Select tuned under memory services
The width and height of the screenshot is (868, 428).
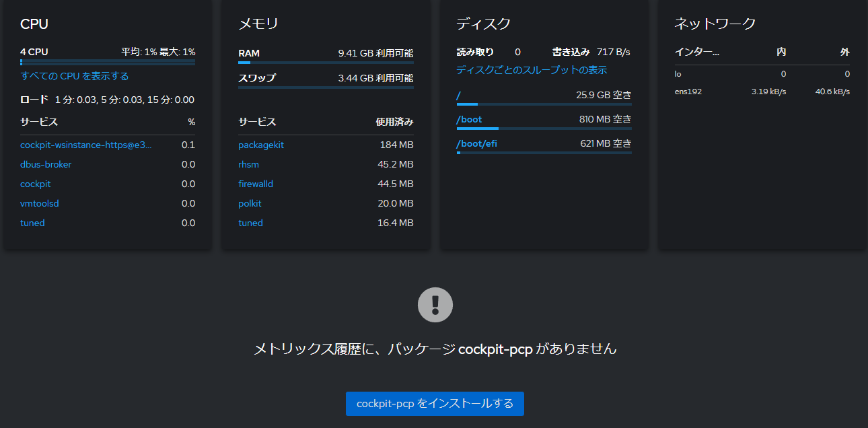(250, 223)
